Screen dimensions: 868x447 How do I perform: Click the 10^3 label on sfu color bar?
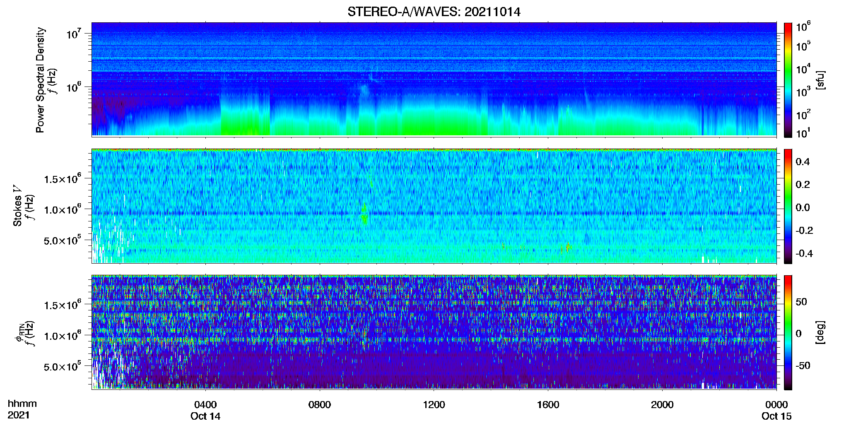coord(803,92)
